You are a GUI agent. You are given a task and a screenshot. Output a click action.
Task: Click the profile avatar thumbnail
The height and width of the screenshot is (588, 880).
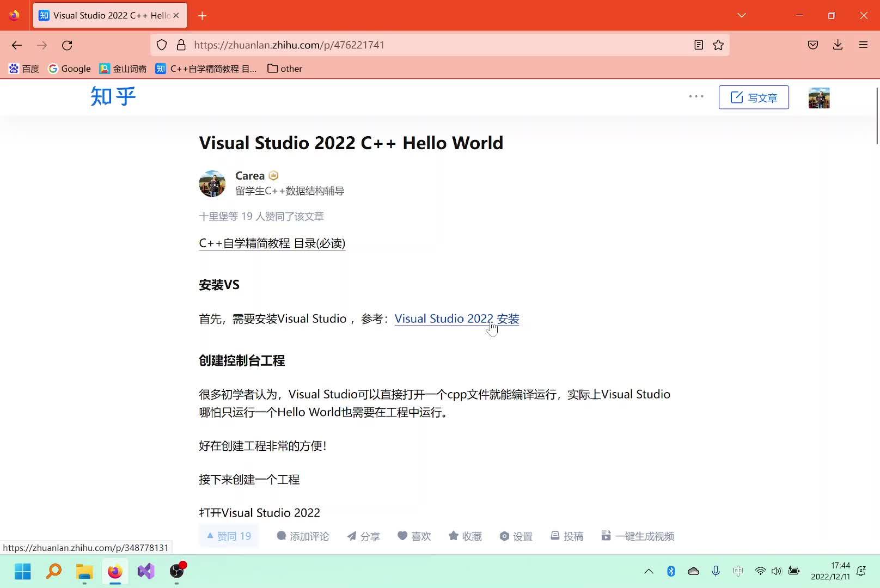pos(819,97)
